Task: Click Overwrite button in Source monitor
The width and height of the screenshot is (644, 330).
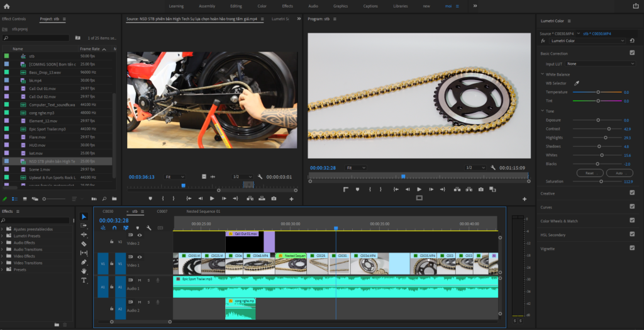Action: [x=262, y=198]
